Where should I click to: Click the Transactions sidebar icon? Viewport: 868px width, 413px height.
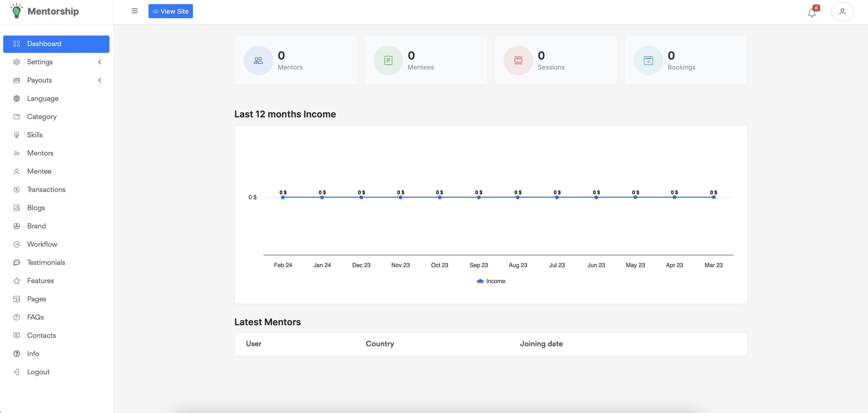(x=16, y=190)
